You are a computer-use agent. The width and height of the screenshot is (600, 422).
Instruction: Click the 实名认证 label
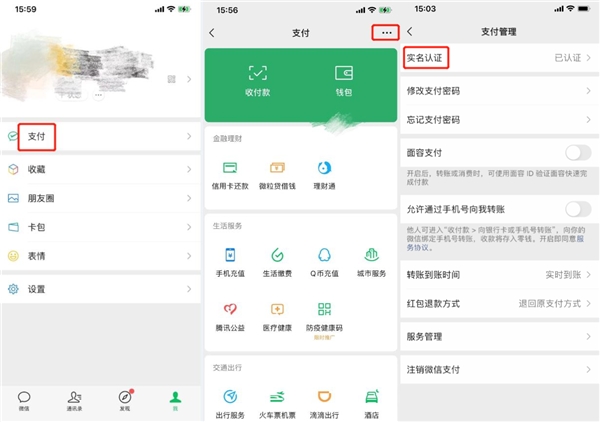(424, 58)
